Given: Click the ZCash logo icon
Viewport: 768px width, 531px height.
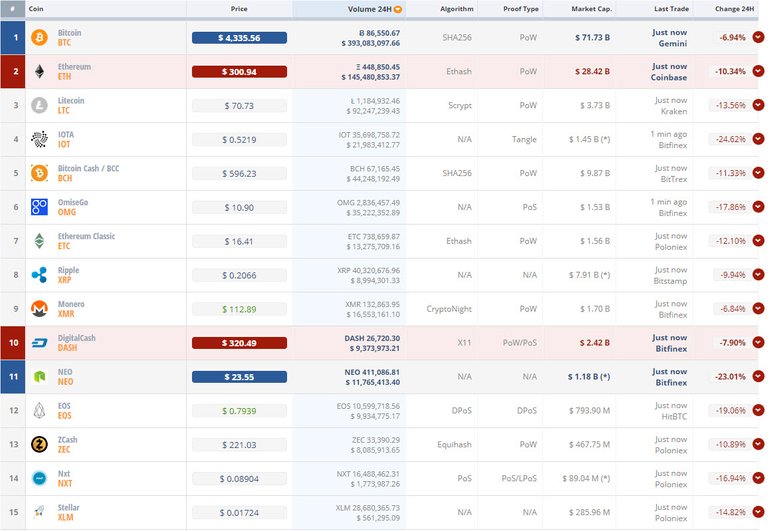Looking at the screenshot, I should 39,444.
